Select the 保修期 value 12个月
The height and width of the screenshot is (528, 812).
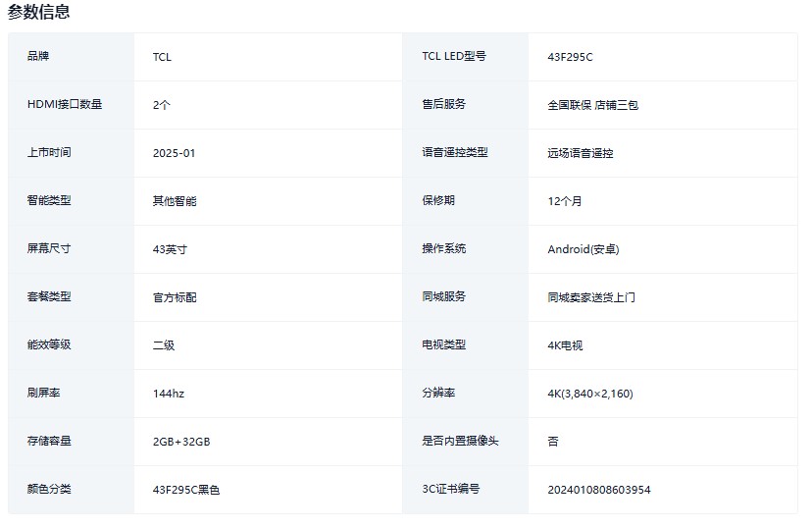pyautogui.click(x=565, y=201)
